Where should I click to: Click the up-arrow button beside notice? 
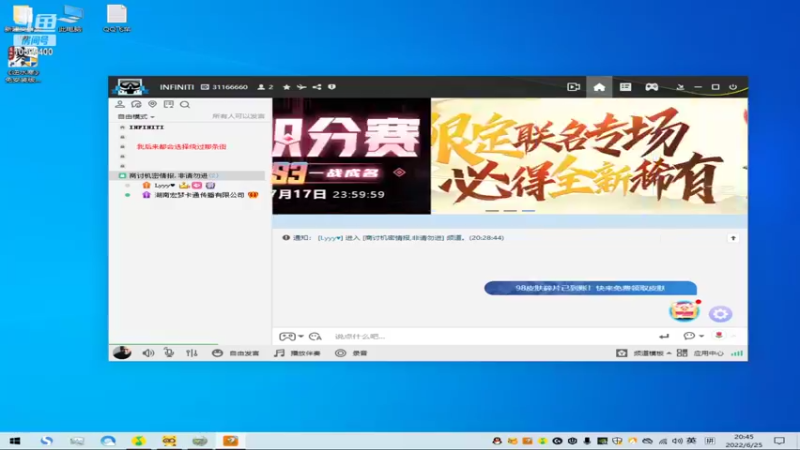733,238
